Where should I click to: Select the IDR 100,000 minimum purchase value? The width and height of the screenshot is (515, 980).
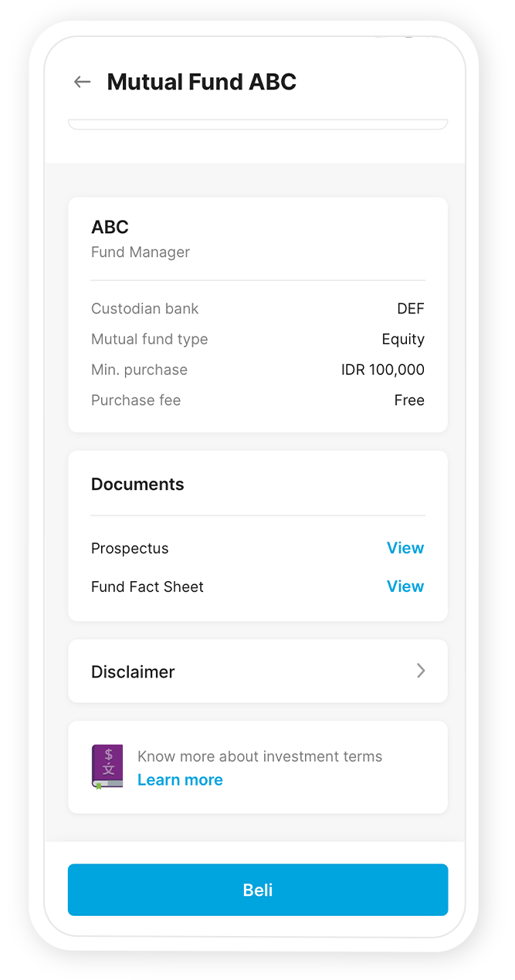[x=382, y=370]
